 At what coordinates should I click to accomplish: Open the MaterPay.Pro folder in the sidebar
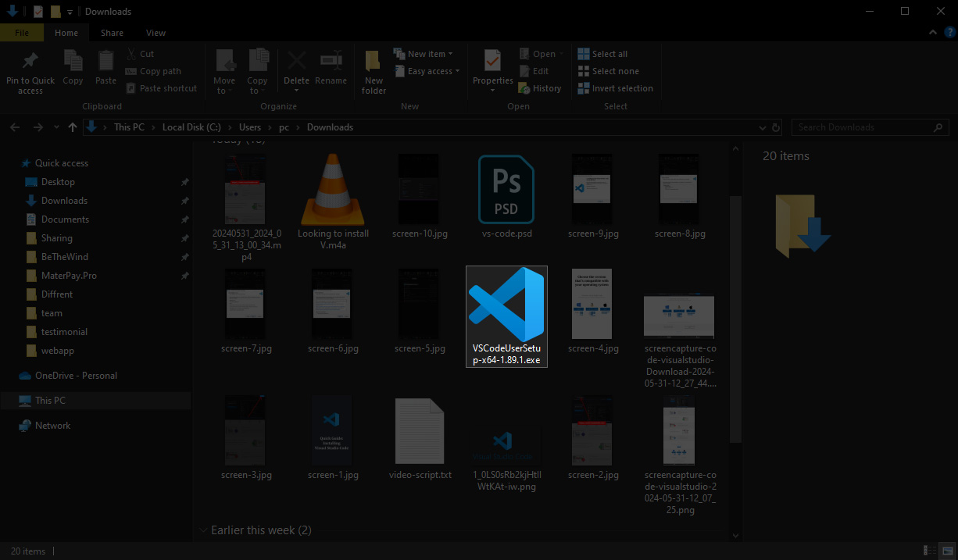coord(69,276)
